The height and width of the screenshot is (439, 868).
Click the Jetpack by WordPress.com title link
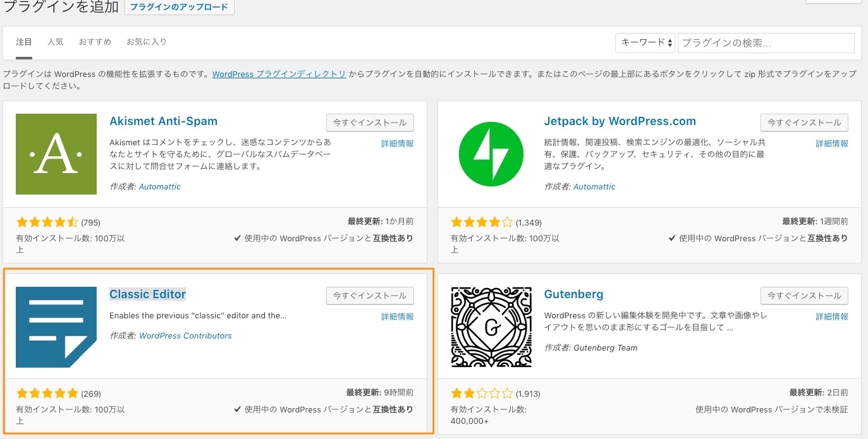point(620,121)
